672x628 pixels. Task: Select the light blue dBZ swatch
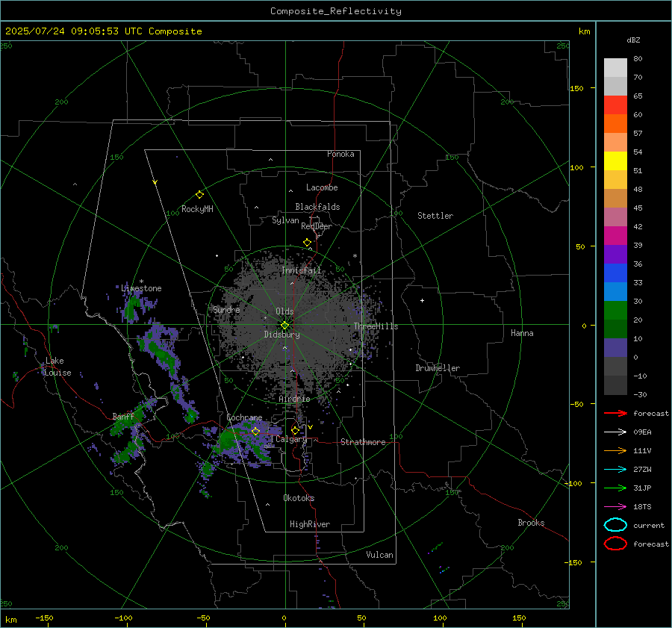pyautogui.click(x=615, y=292)
